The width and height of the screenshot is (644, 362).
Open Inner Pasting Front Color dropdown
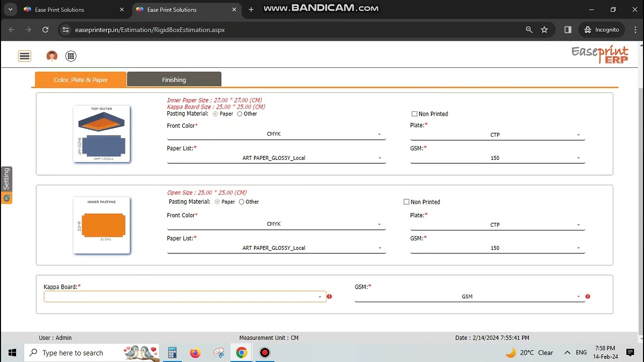click(x=276, y=224)
